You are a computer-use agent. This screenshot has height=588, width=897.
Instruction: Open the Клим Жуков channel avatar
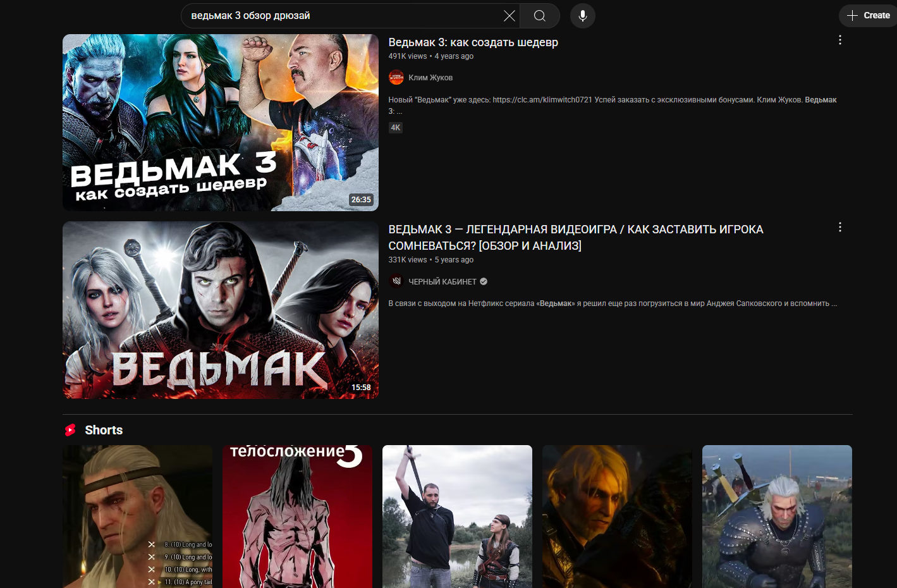coord(396,77)
